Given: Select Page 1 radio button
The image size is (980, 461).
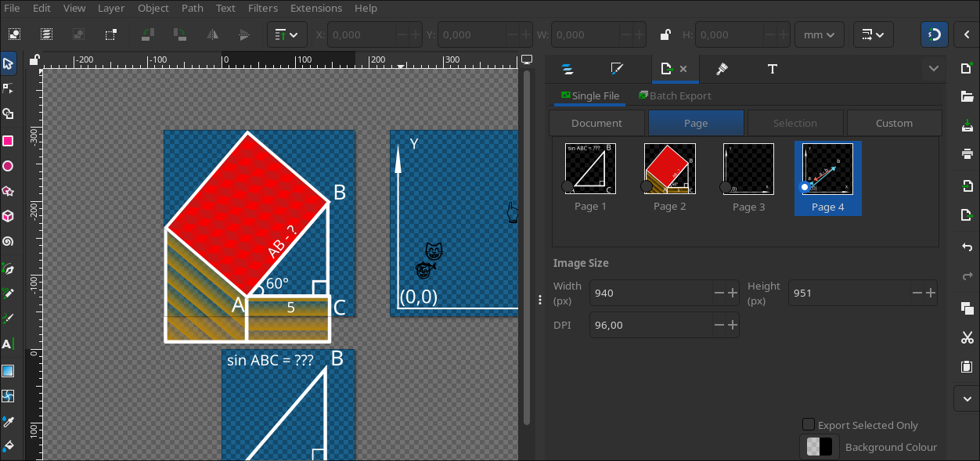Looking at the screenshot, I should pos(567,186).
